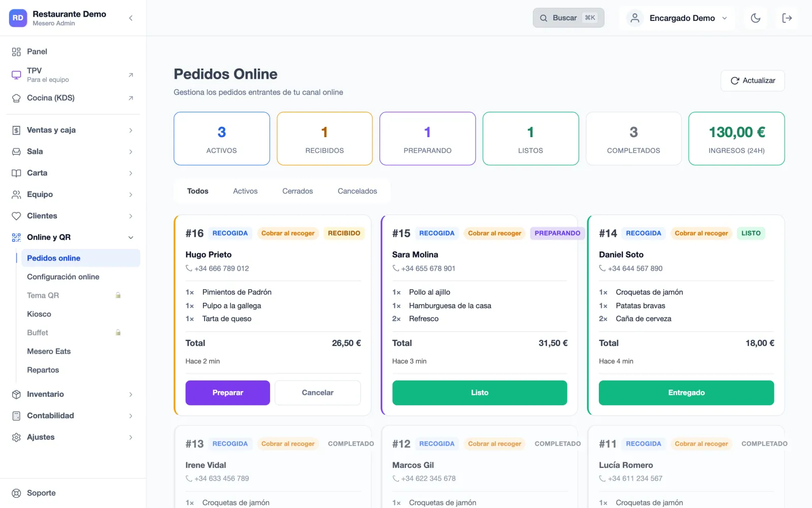Click the Recibidos stat card

pyautogui.click(x=325, y=139)
